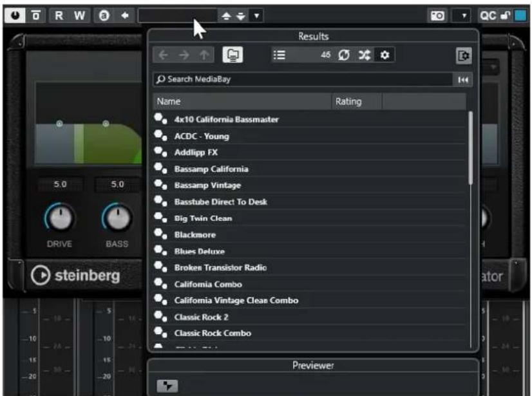Click the preset icon beside Big Twin Clean
Viewport: 532px width, 396px height.
pos(161,218)
